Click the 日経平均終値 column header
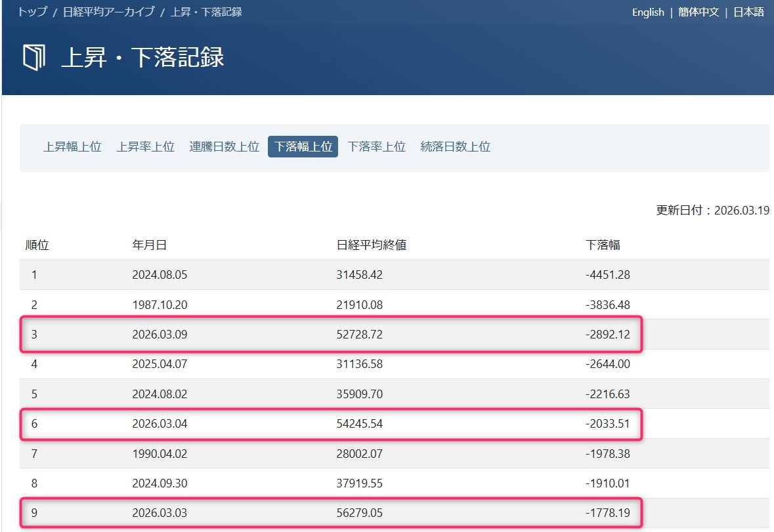 point(371,245)
